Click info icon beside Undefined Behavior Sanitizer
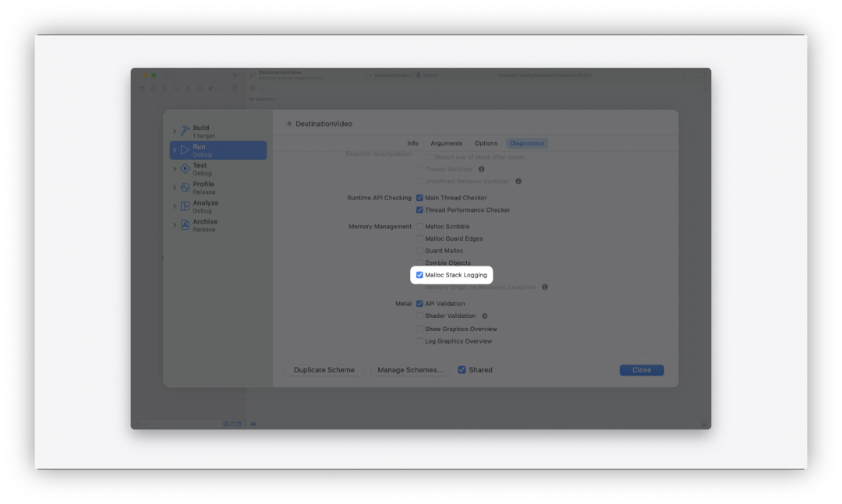The width and height of the screenshot is (842, 504). click(518, 182)
